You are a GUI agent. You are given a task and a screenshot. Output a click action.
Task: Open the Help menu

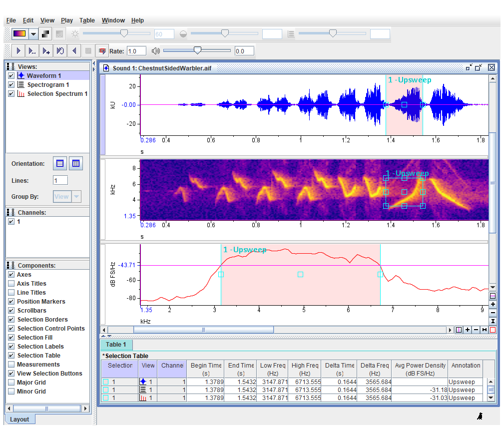pyautogui.click(x=137, y=20)
